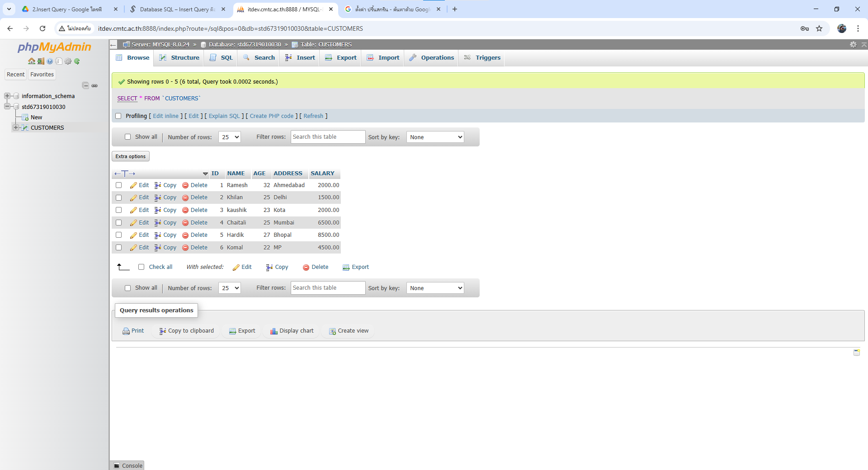Enable the Profiling checkbox
Viewport: 868px width, 470px height.
(118, 116)
